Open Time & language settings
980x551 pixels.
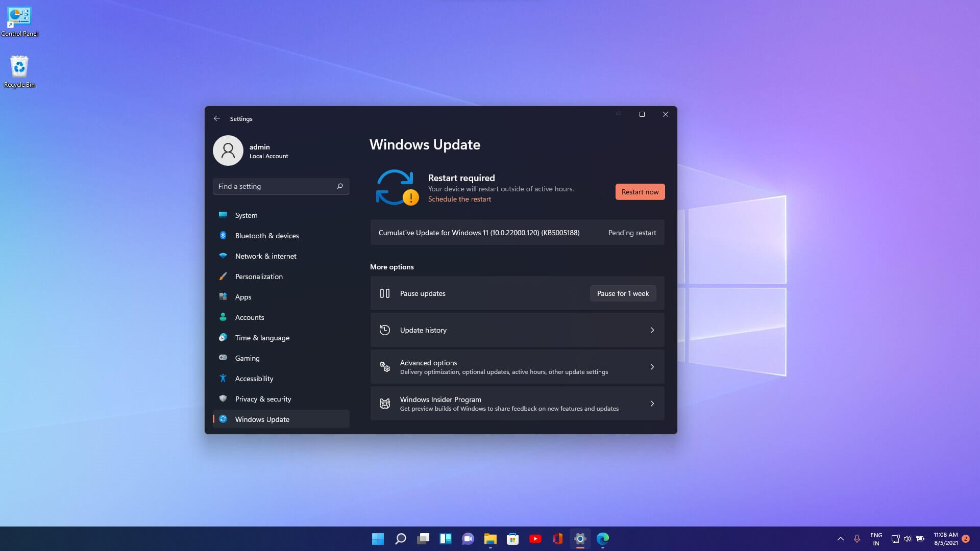pyautogui.click(x=262, y=337)
